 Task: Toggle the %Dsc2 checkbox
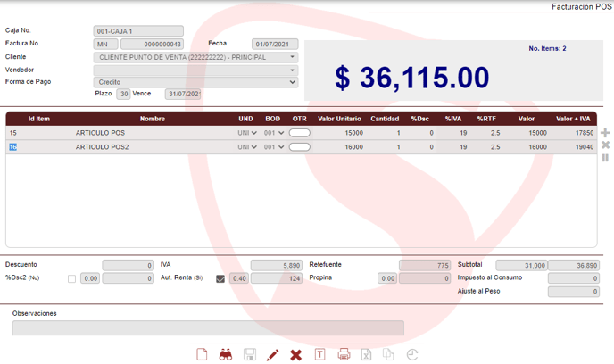pos(72,279)
